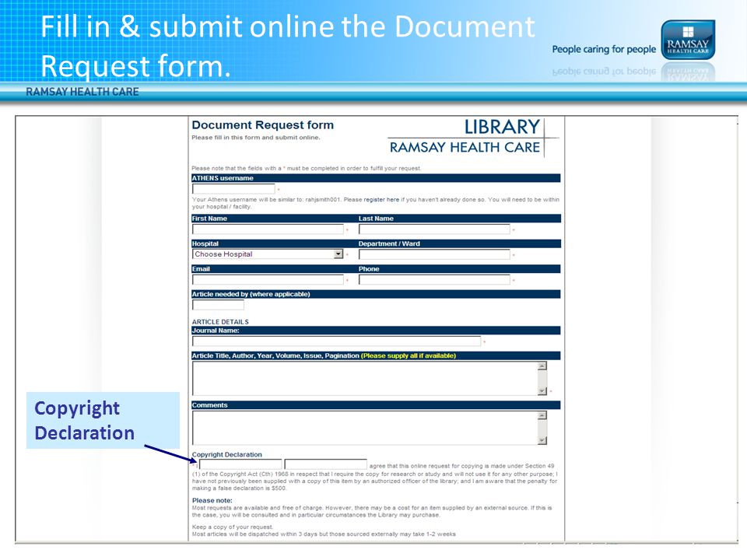Click the 'Please note:' heading text
The height and width of the screenshot is (560, 747).
pos(212,500)
